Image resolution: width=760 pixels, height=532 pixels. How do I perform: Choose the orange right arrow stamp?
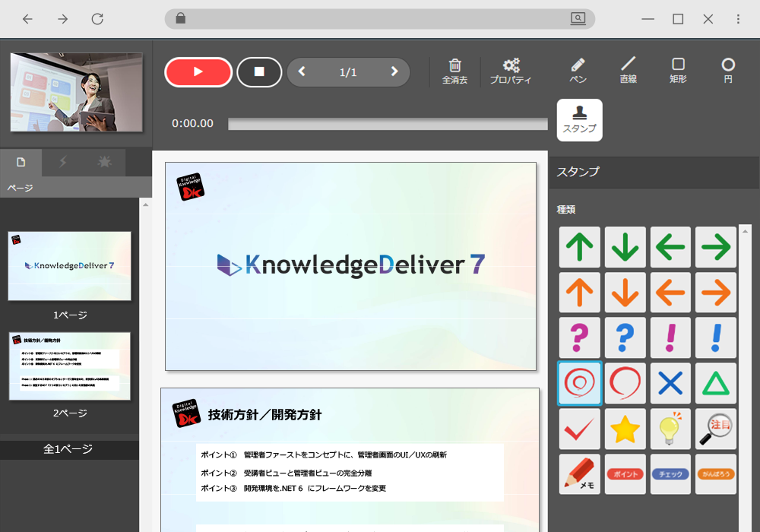coord(716,292)
